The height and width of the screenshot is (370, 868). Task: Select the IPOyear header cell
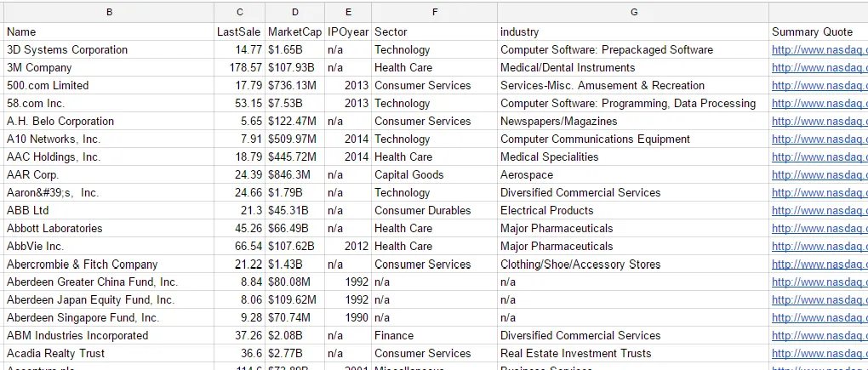point(348,32)
